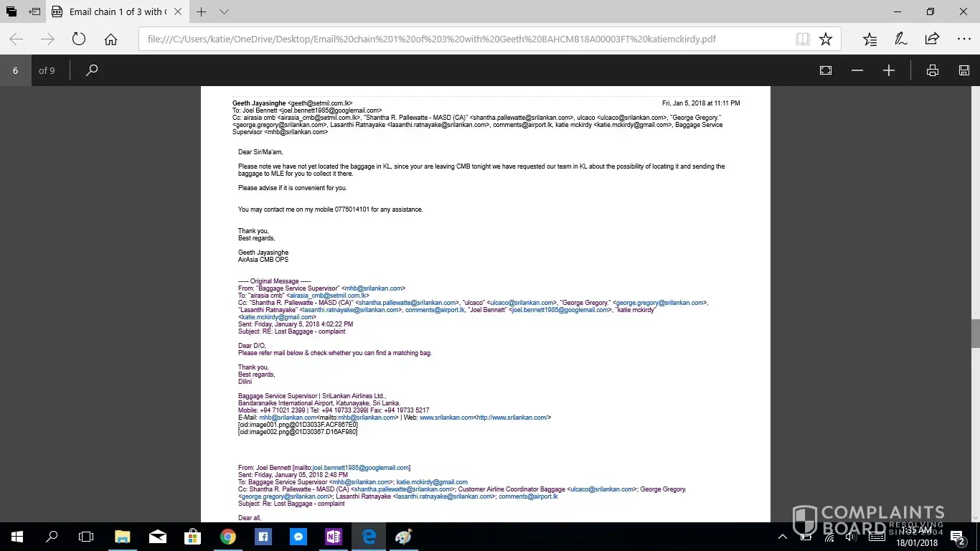This screenshot has height=551, width=980.
Task: Go back to the previous page
Action: pos(16,39)
